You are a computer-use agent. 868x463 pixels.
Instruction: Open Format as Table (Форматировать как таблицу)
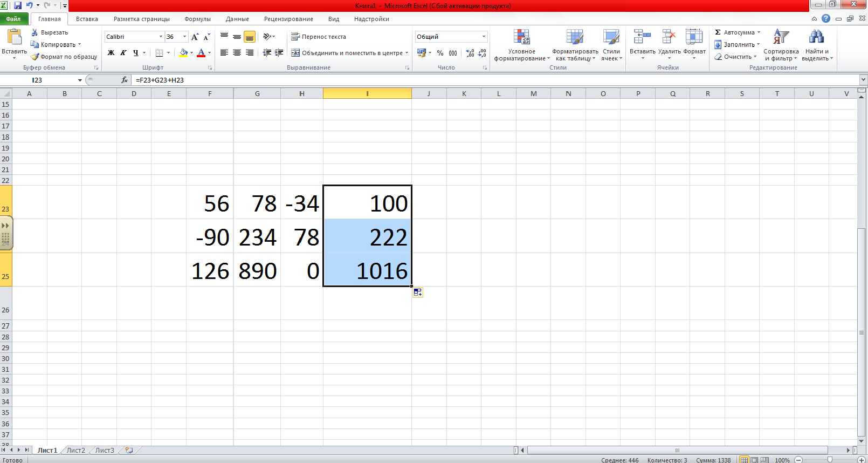575,45
